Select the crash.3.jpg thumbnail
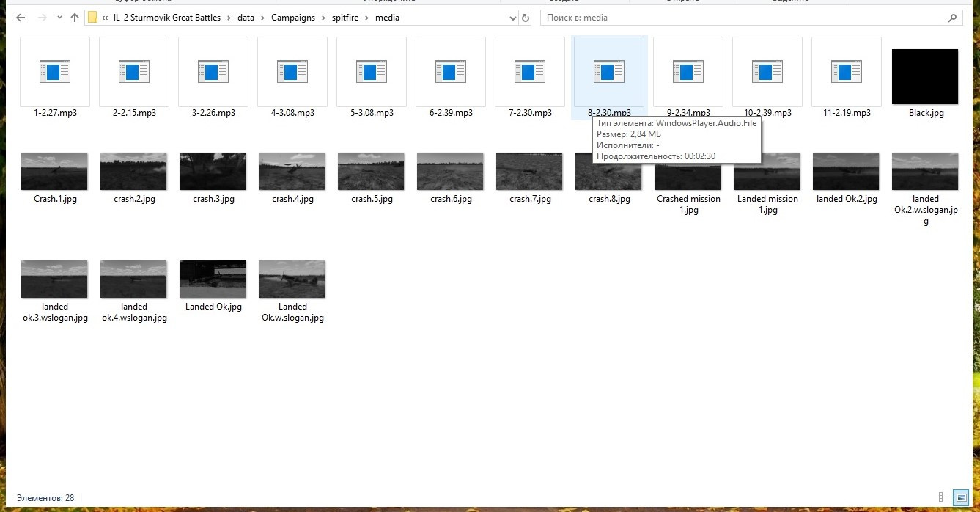The height and width of the screenshot is (512, 980). coord(213,171)
